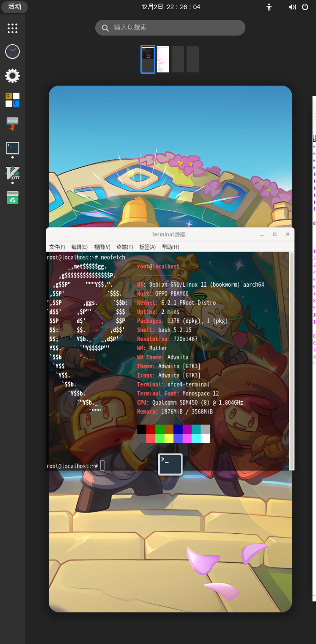Close the Terminal 终端 window
This screenshot has height=644, width=316.
288,234
